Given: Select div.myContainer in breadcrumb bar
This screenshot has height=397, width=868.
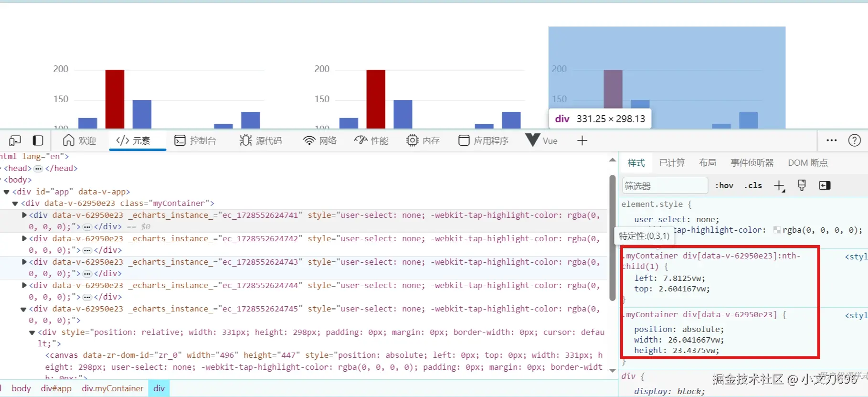Looking at the screenshot, I should pos(112,388).
